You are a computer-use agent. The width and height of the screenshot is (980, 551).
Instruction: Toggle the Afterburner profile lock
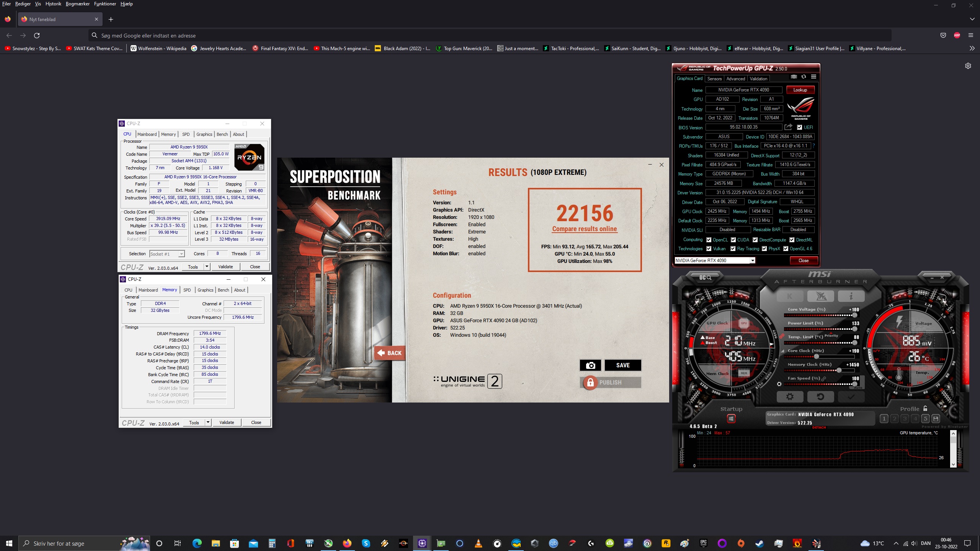pos(925,408)
